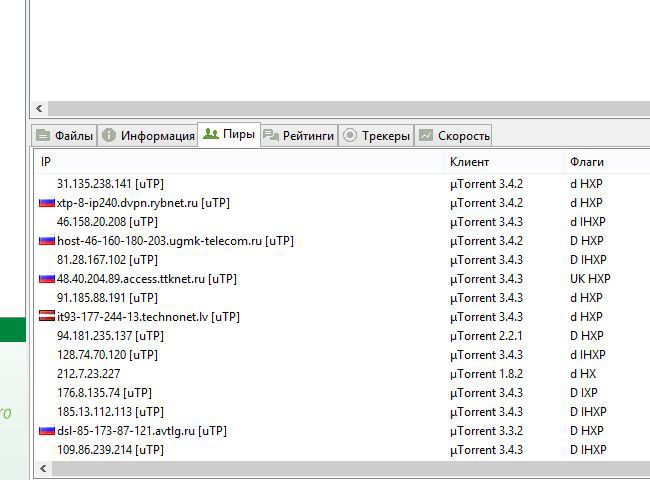Select peer 31.135.238.141 [uTP]
The image size is (650, 480).
tap(110, 184)
